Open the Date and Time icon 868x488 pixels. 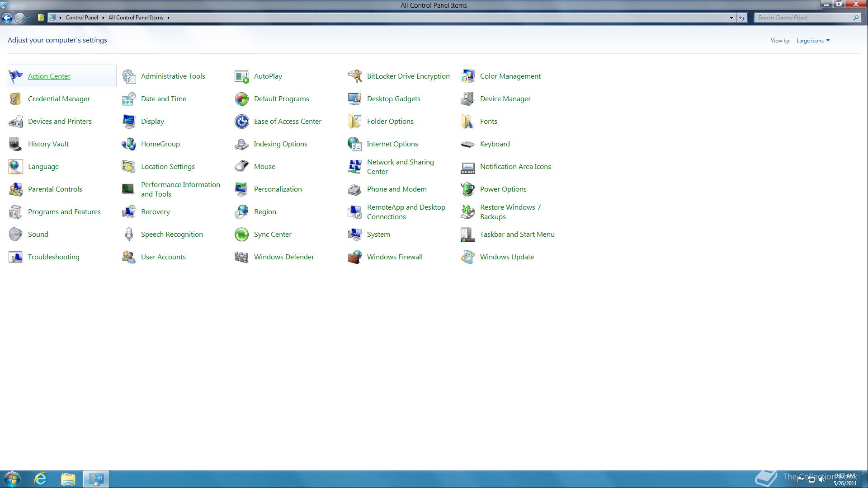coord(129,99)
